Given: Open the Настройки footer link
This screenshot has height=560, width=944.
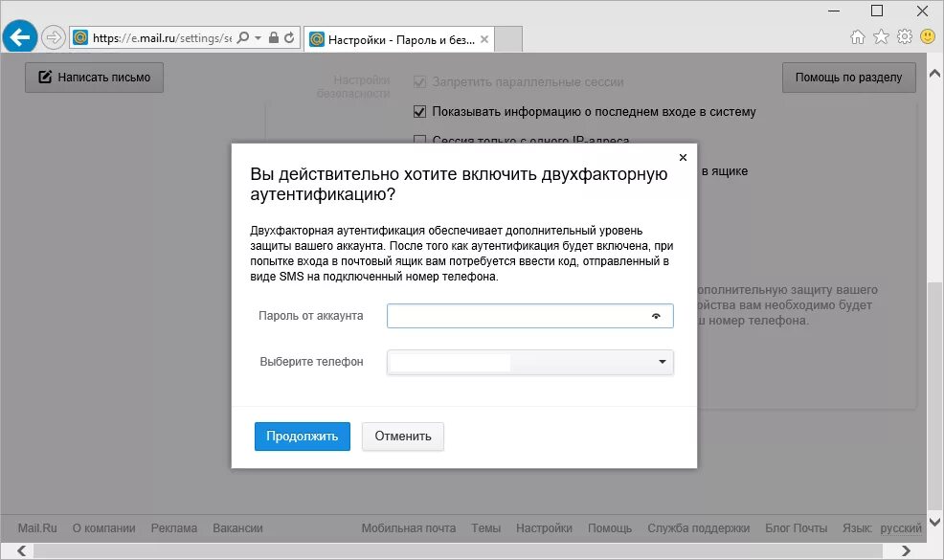Looking at the screenshot, I should tap(544, 528).
